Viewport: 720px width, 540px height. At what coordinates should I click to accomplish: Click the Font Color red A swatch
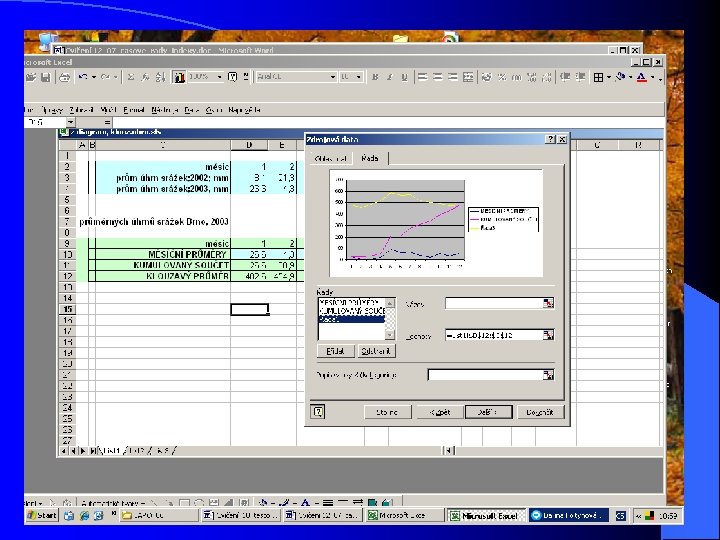coord(642,77)
